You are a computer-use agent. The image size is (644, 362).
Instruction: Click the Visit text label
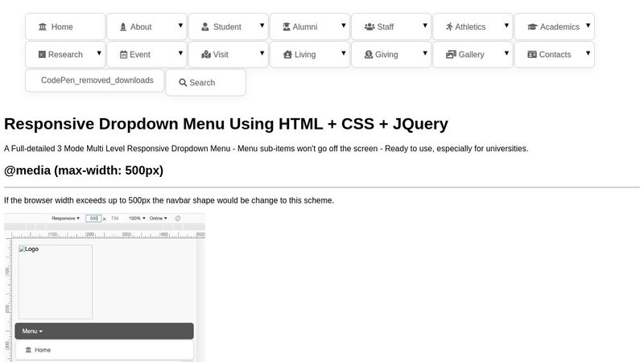221,55
